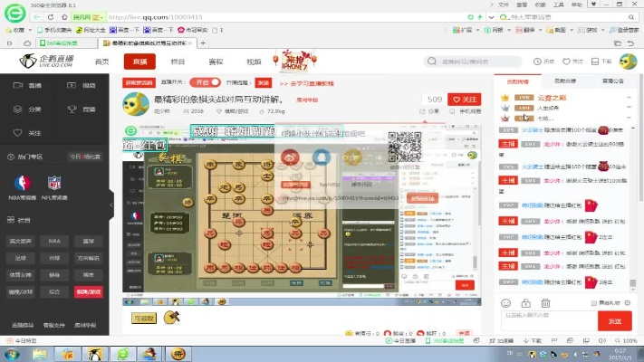Open the 网址大全 bookmark
Screen dimensions: 644x362
pyautogui.click(x=91, y=30)
